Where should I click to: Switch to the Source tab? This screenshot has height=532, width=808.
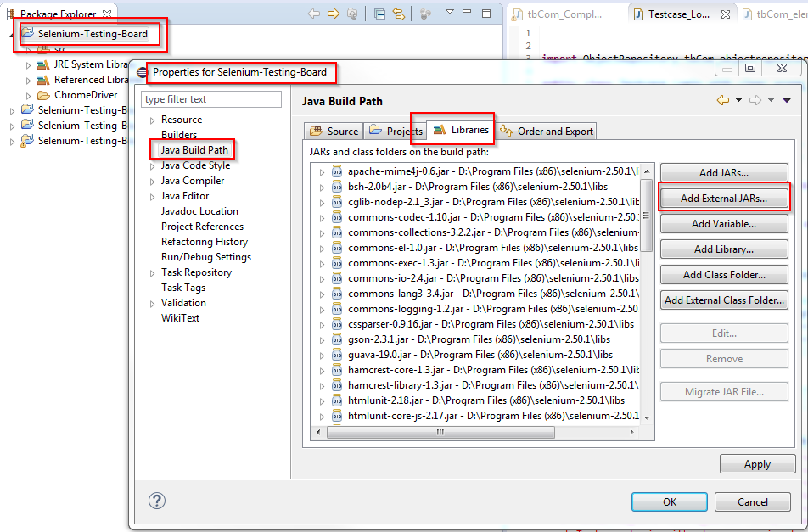click(334, 132)
